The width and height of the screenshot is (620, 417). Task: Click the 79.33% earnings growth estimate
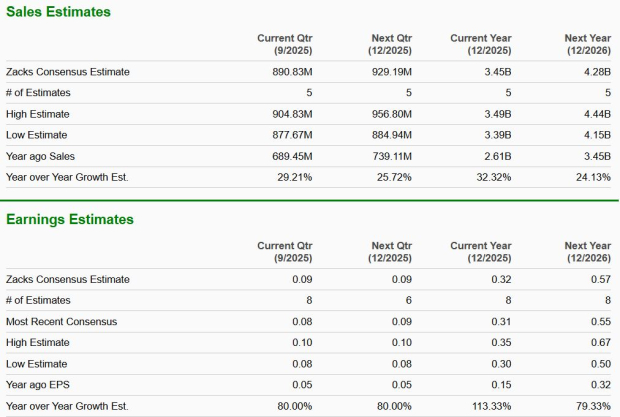click(591, 406)
